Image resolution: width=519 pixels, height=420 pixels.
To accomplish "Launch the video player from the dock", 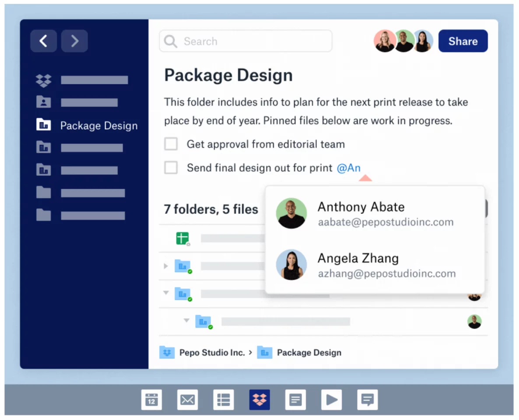I will [331, 399].
